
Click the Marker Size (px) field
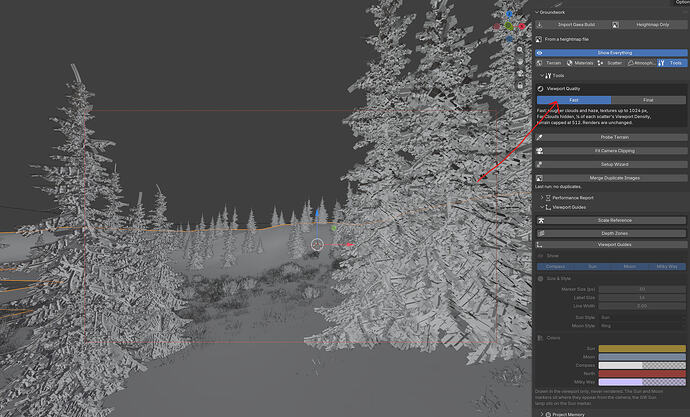coord(642,289)
